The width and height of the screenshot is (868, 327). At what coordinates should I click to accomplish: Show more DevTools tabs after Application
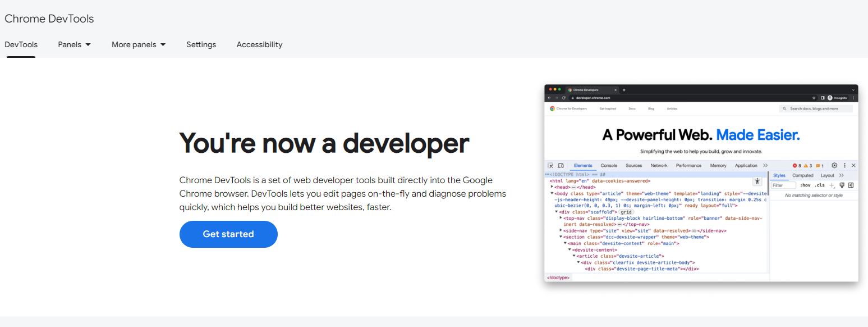tap(765, 166)
